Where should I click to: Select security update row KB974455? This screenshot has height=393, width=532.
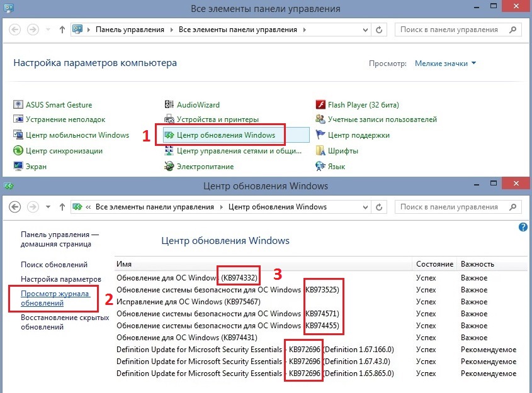(319, 326)
